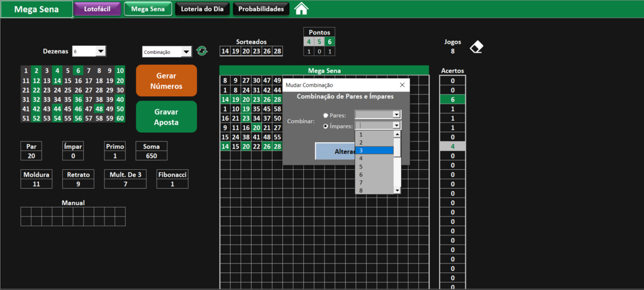The width and height of the screenshot is (644, 290).
Task: Click the Par value 20
Action: point(31,155)
